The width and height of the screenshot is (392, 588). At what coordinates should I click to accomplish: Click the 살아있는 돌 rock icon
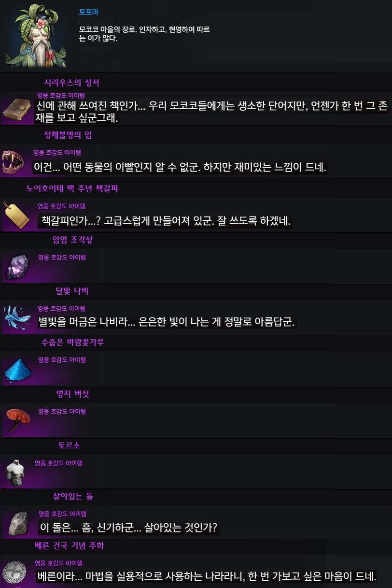[18, 524]
